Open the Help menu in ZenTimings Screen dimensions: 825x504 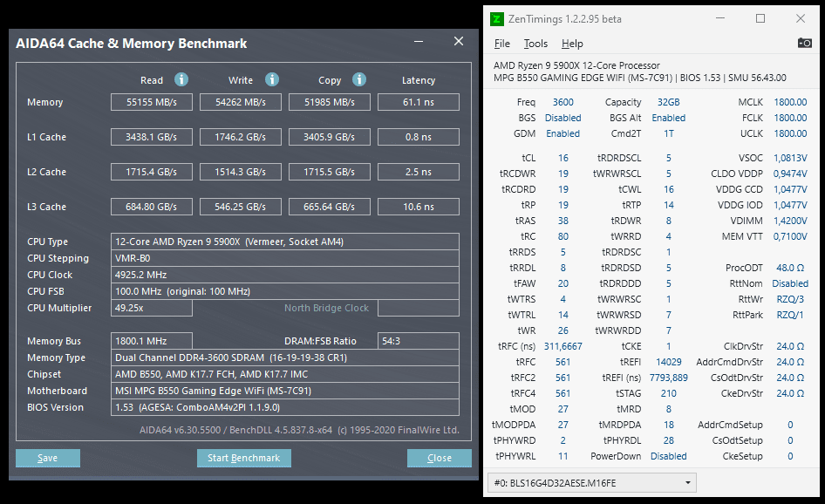(572, 44)
